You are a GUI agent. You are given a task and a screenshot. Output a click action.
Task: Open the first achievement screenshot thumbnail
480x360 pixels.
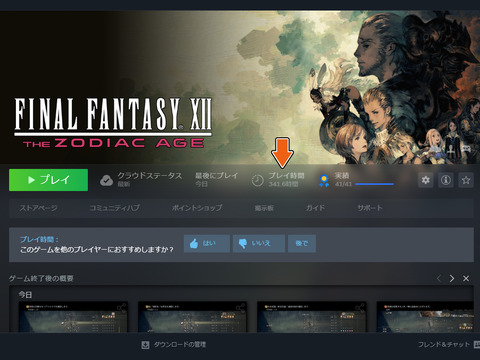[73, 317]
